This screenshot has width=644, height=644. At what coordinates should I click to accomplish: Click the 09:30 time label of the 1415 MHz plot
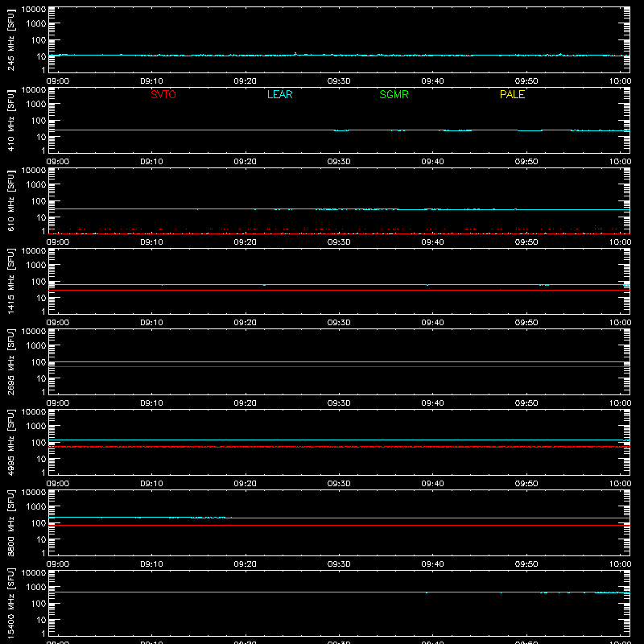[x=339, y=323]
